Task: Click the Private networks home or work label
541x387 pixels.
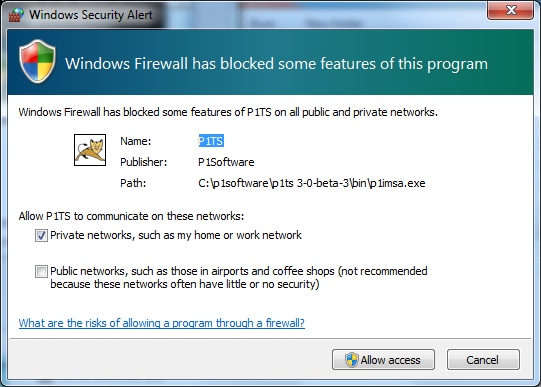Action: (x=176, y=235)
